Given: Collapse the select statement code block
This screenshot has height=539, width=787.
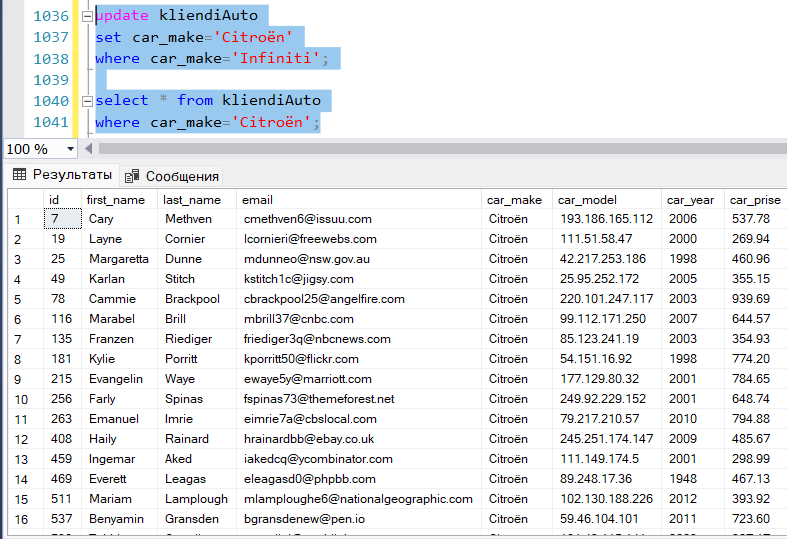Looking at the screenshot, I should [87, 101].
